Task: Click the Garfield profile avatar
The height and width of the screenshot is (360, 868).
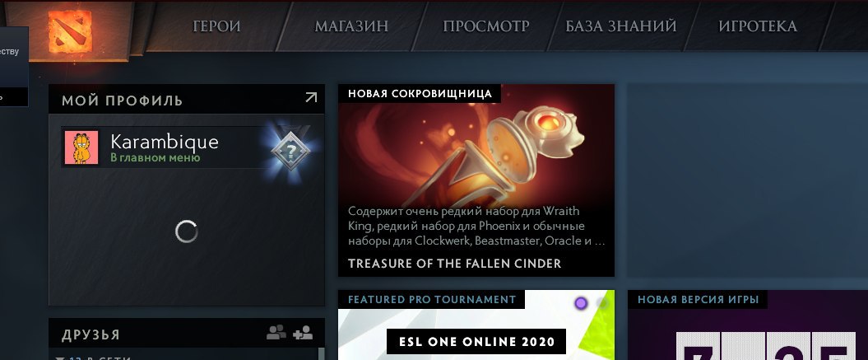Action: [81, 147]
